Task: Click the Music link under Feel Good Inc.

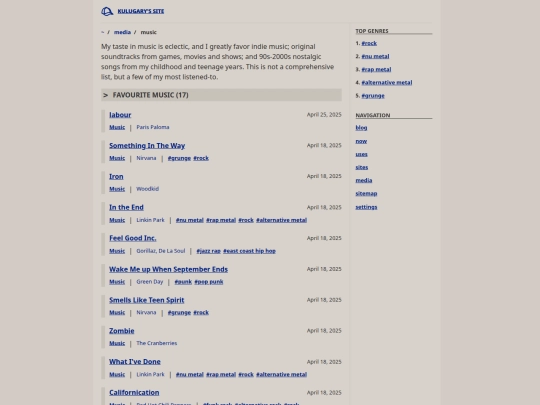Action: click(x=117, y=251)
